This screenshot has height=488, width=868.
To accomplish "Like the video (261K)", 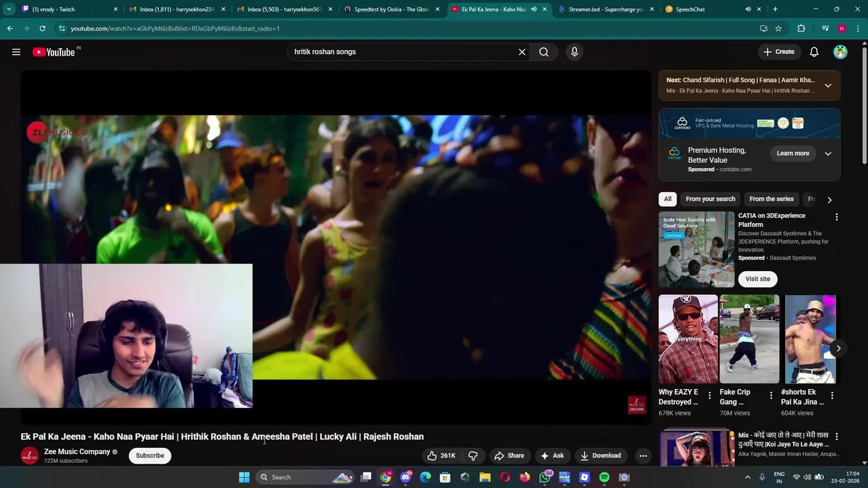I will coord(441,455).
